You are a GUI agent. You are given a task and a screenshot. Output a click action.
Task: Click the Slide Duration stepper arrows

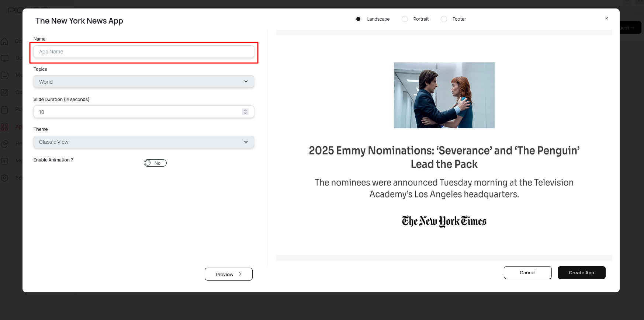(245, 112)
